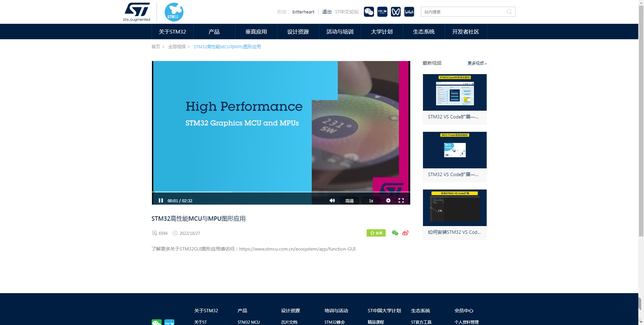The image size is (644, 325).
Task: Click the view count icon beside 6594
Action: 154,233
